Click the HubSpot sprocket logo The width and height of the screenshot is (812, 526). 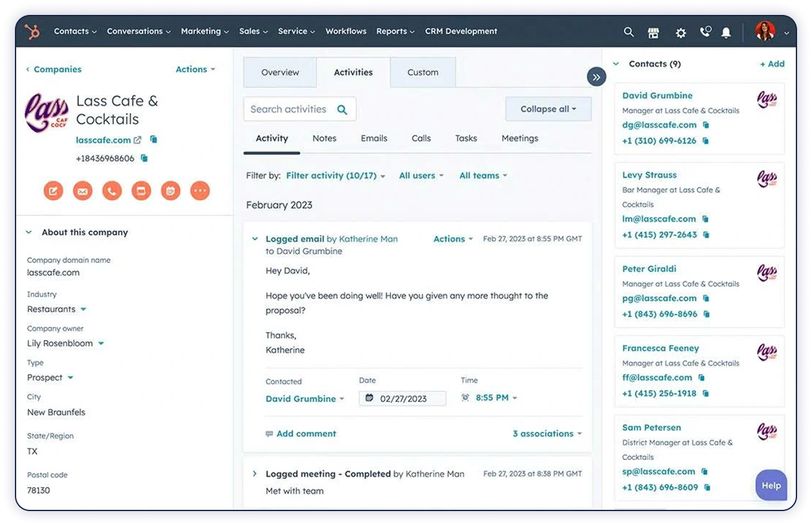tap(32, 32)
